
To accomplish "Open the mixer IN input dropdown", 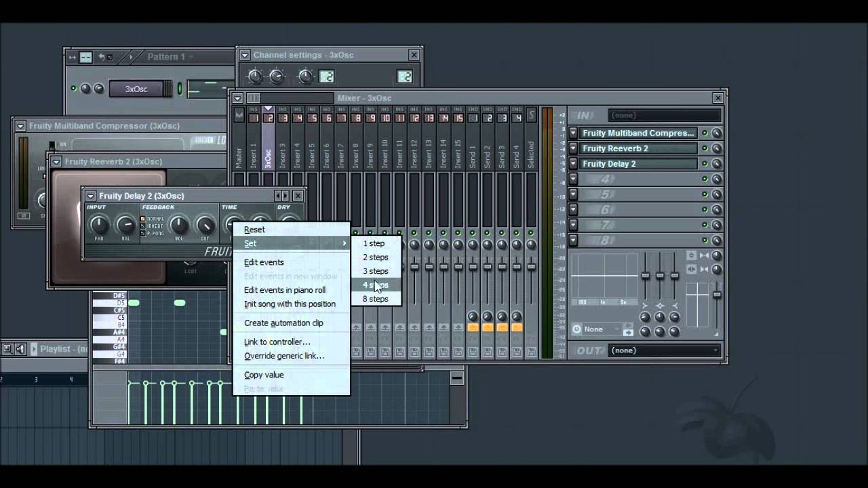I will [x=665, y=116].
